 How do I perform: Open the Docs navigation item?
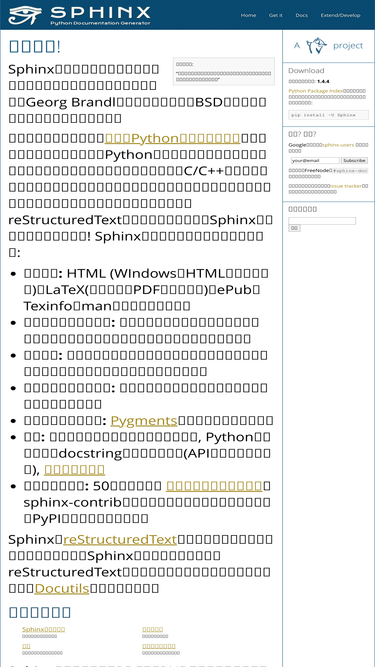(301, 15)
